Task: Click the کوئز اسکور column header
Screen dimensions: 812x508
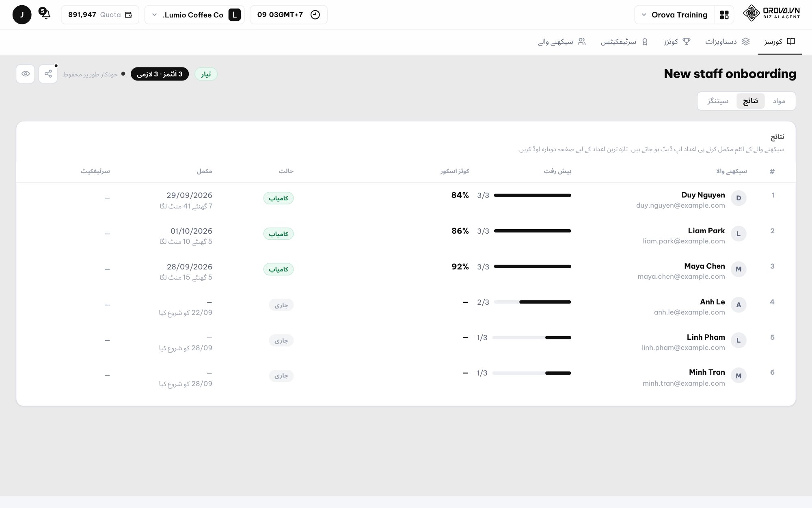Action: (455, 171)
